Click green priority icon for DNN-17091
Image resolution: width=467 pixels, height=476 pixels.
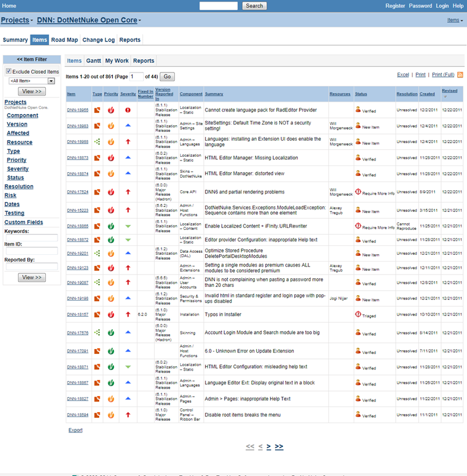pos(111,351)
